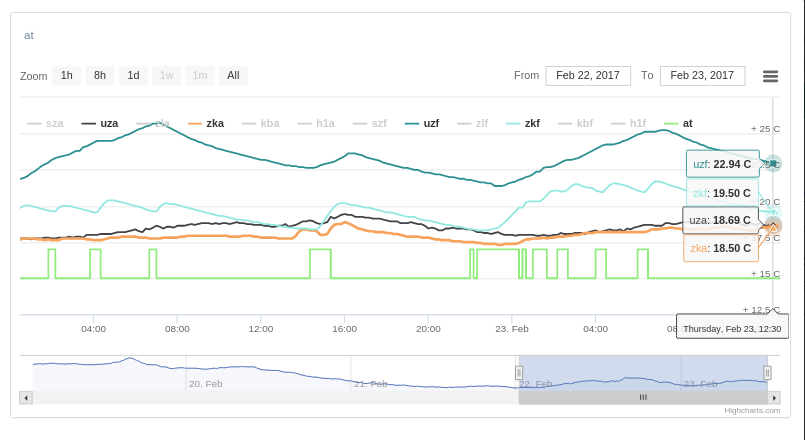
Task: Edit the From date field
Action: 588,75
